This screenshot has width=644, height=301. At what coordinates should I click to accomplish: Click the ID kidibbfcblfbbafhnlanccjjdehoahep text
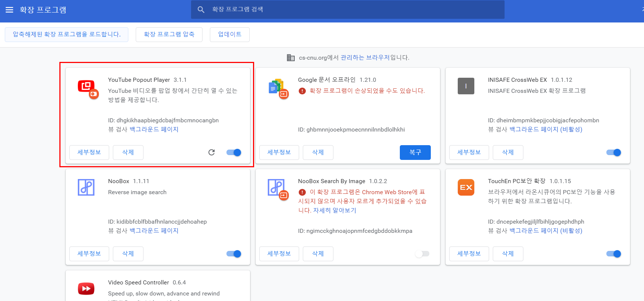157,222
